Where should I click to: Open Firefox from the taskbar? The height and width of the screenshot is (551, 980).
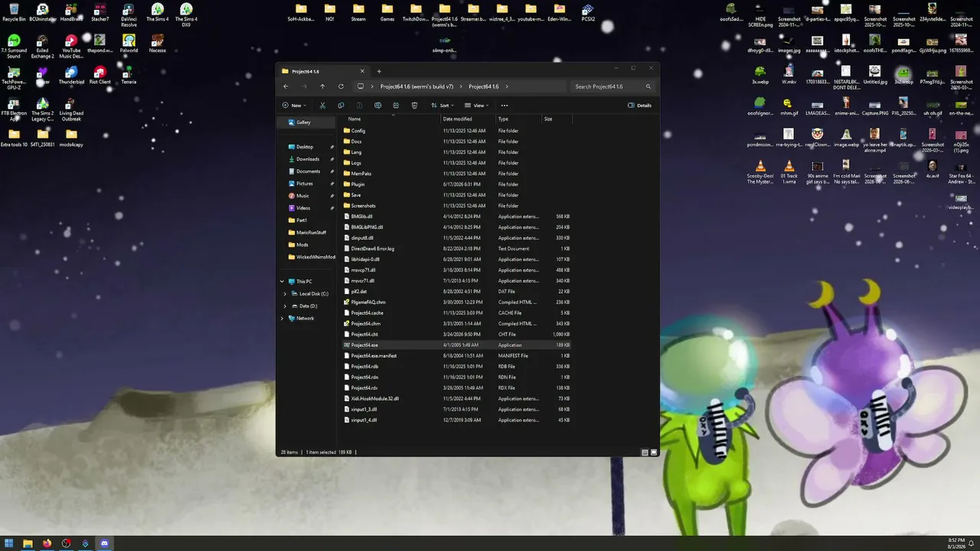click(x=47, y=543)
